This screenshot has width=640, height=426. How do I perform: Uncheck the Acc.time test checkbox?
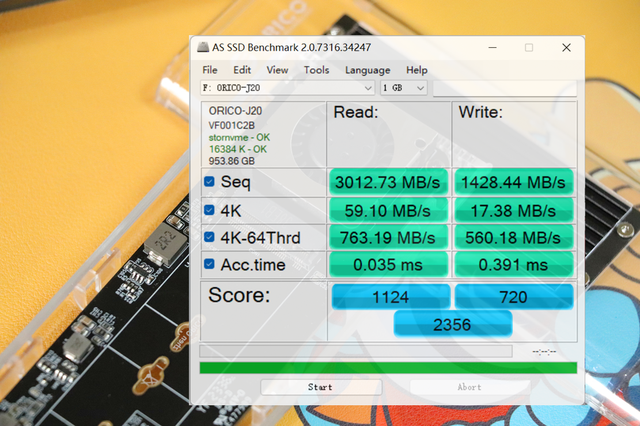point(209,264)
